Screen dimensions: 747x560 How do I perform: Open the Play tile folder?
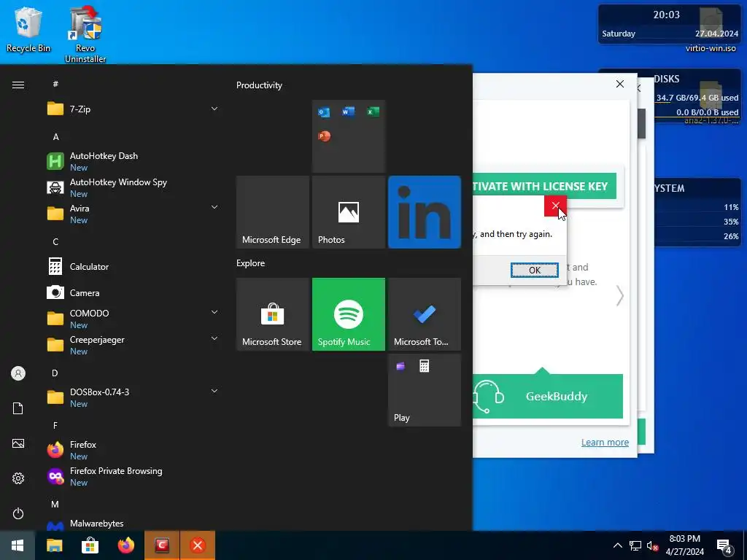tap(425, 390)
